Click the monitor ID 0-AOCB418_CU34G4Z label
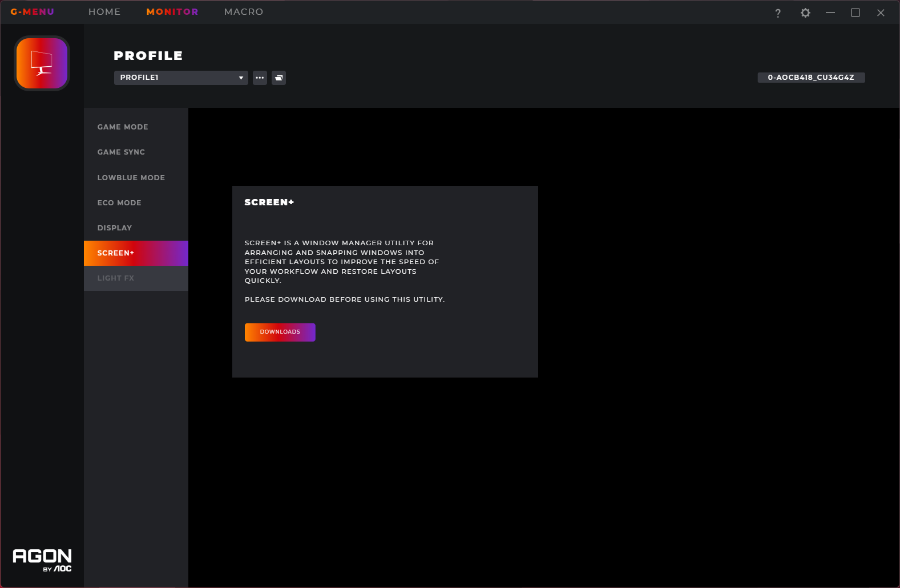 point(811,78)
